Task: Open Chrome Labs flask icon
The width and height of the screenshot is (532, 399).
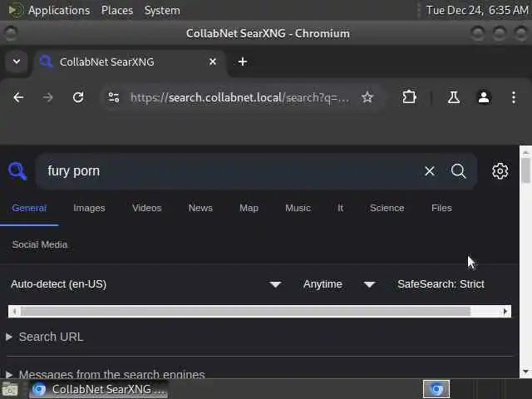Action: point(453,98)
